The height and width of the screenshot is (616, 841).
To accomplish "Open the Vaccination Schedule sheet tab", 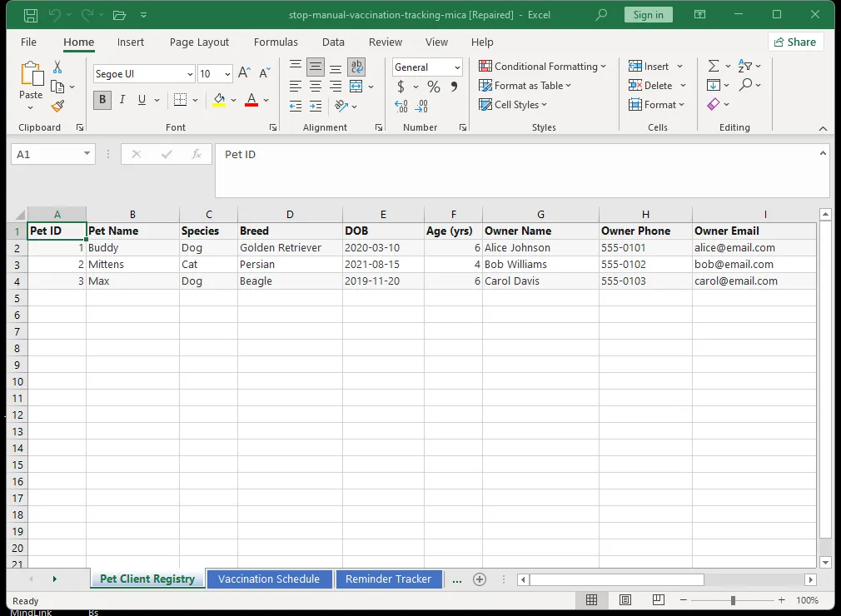I will coord(269,579).
